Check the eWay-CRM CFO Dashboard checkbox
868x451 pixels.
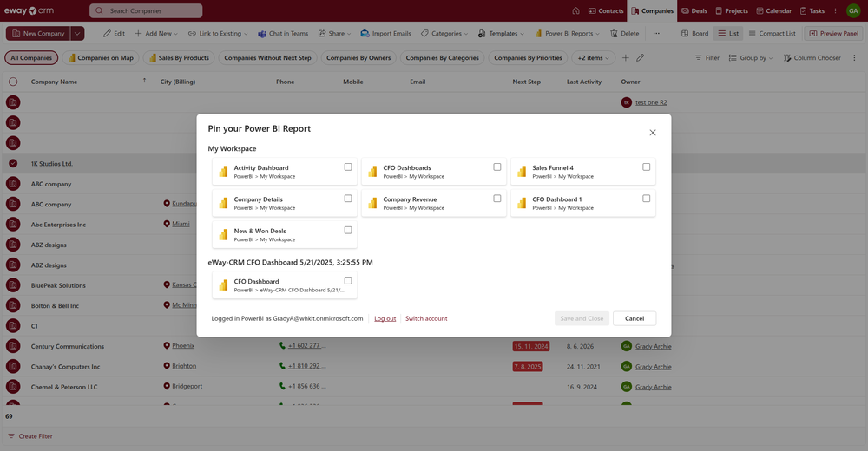coord(348,280)
